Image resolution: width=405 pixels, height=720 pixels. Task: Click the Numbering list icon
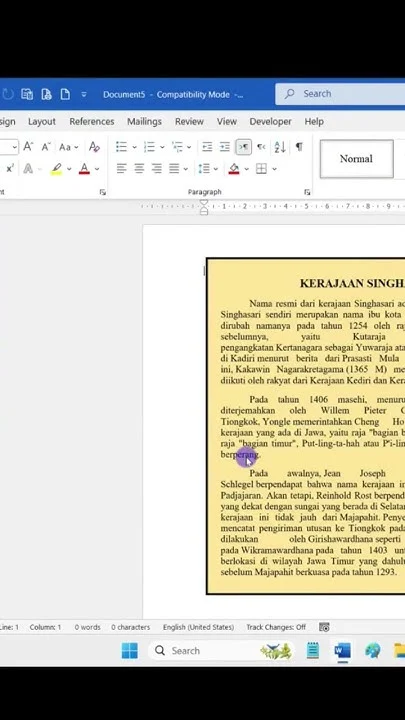tap(149, 147)
